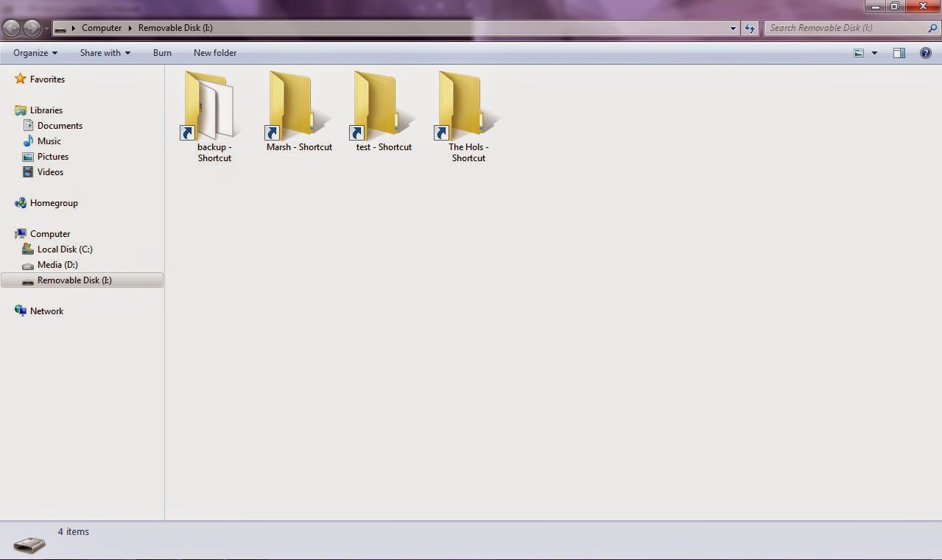Open the Preview pane via its icon
Image resolution: width=942 pixels, height=560 pixels.
click(898, 52)
